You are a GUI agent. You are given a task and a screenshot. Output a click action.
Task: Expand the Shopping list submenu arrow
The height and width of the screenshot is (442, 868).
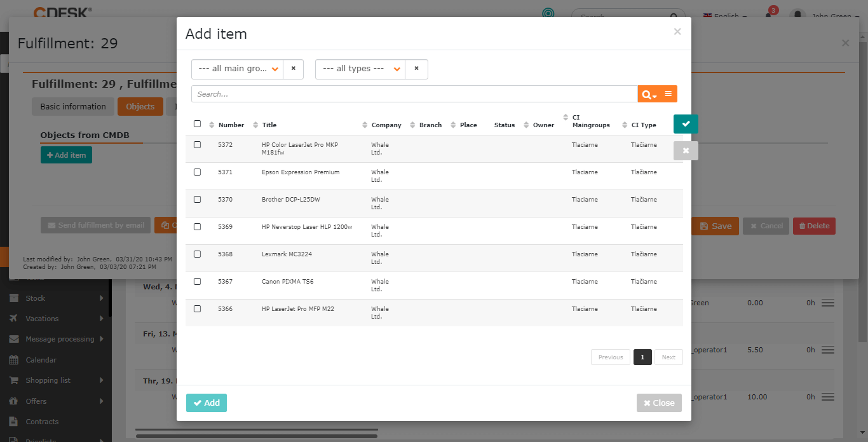click(102, 380)
